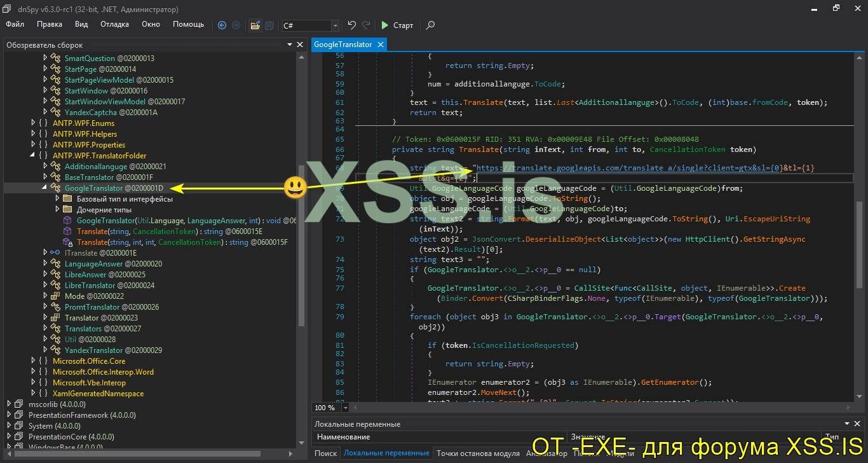Click the constructor icon of GoogleTranslator(Util.Language...)

point(67,220)
